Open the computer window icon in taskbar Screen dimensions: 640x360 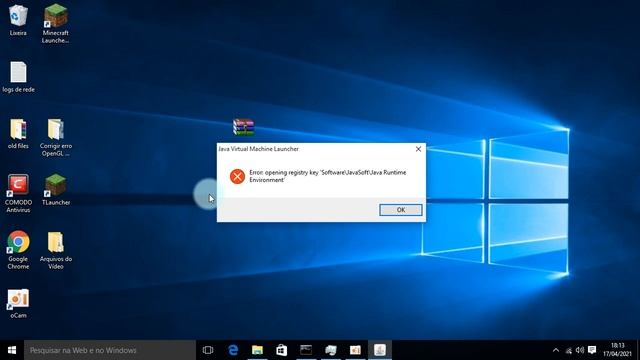tap(331, 350)
